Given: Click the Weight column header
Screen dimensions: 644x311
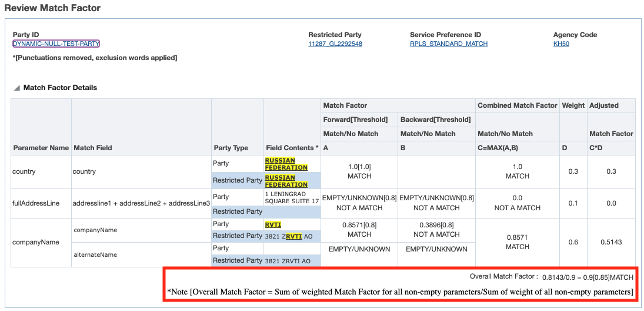Looking at the screenshot, I should [573, 105].
